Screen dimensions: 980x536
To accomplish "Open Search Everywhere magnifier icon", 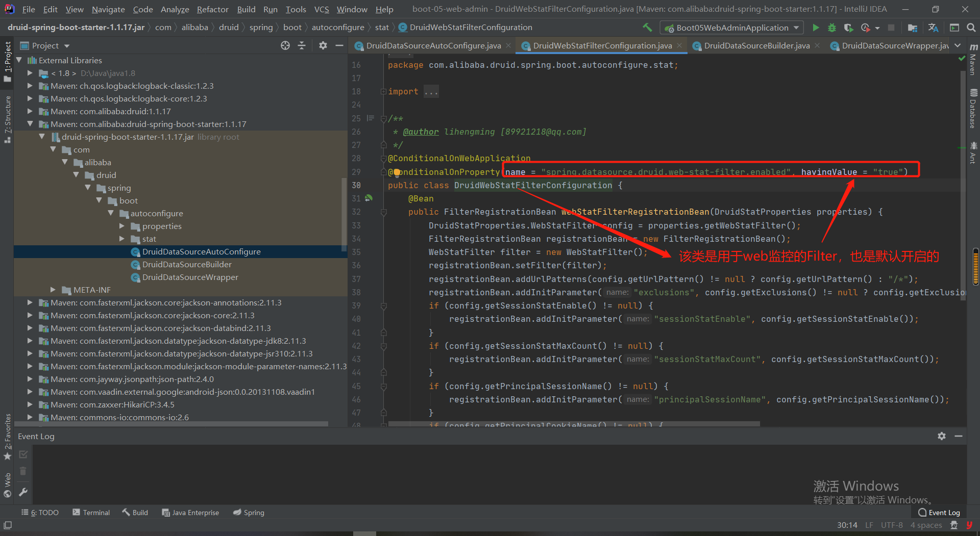I will 971,28.
